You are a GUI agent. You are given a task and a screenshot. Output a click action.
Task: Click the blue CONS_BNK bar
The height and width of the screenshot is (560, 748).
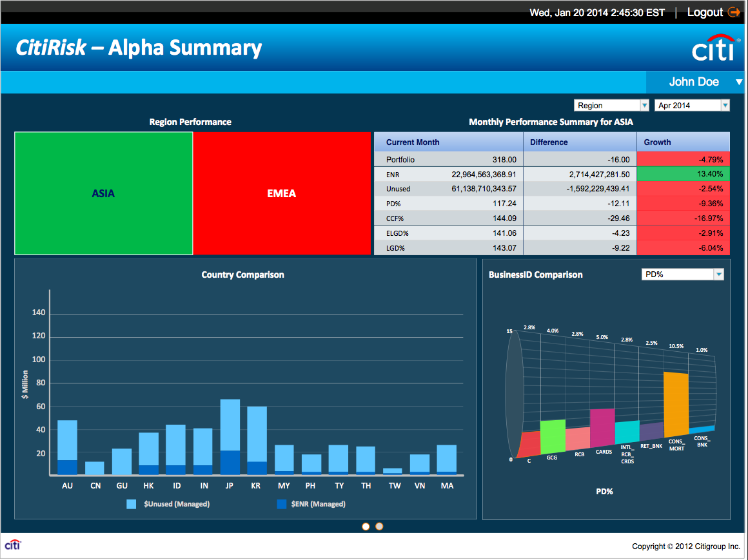coord(702,430)
